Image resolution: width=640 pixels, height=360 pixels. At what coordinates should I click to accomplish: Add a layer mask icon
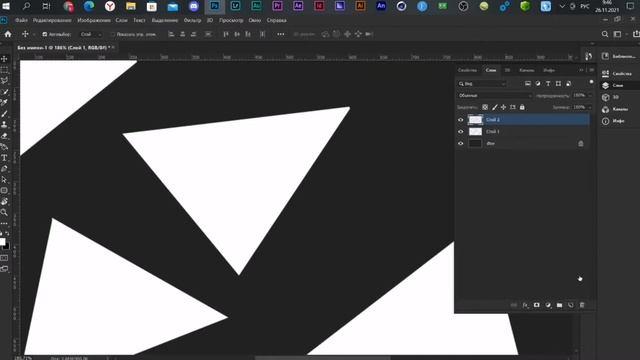[x=537, y=305]
